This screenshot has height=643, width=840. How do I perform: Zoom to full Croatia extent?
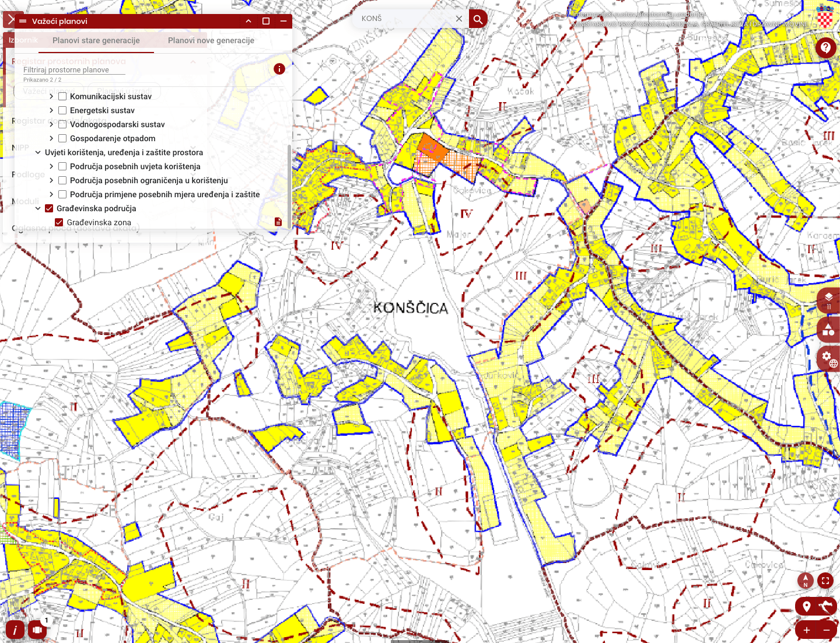(x=826, y=606)
